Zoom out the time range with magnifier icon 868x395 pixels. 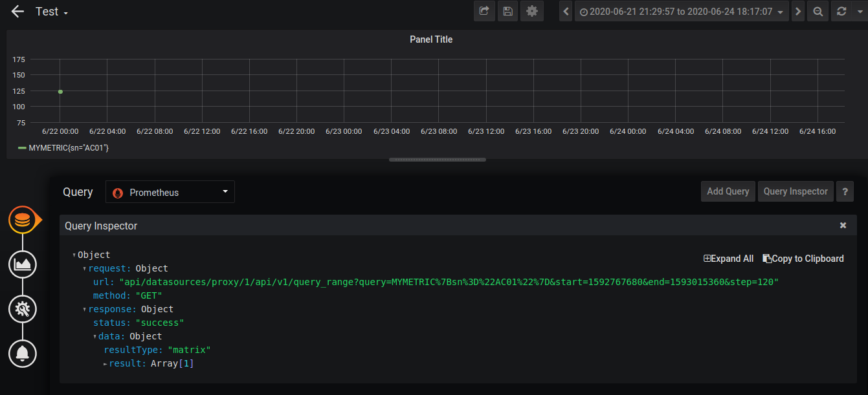point(818,12)
